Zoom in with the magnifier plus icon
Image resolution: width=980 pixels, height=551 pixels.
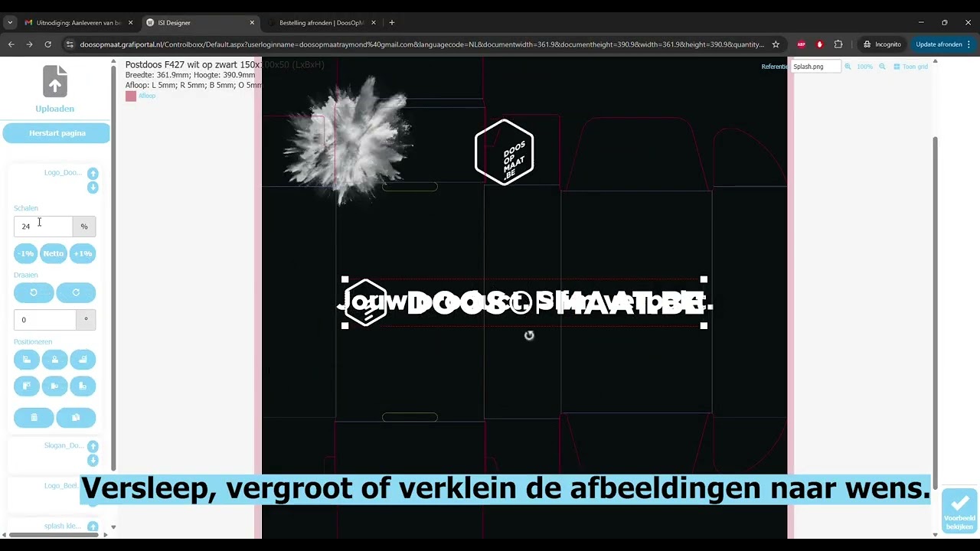click(848, 67)
